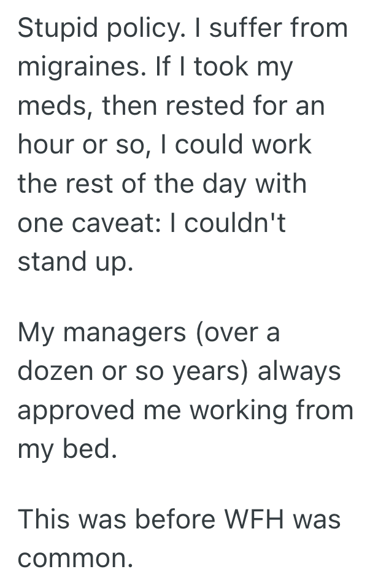Click the phrase "stand up"
This screenshot has width=378, height=588.
click(x=74, y=261)
